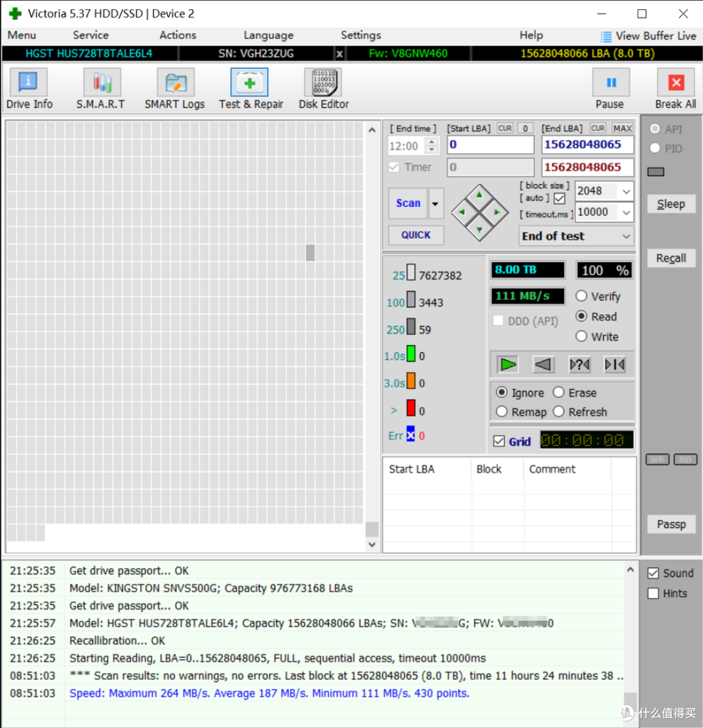The width and height of the screenshot is (703, 728).
Task: Adjust the End time spinner arrows
Action: point(432,146)
